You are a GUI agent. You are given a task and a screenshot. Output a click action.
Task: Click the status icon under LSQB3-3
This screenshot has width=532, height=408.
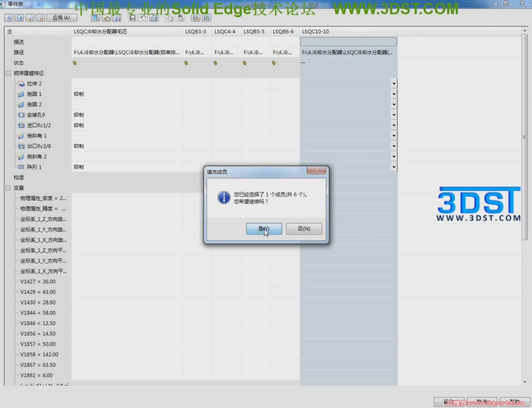(x=186, y=63)
